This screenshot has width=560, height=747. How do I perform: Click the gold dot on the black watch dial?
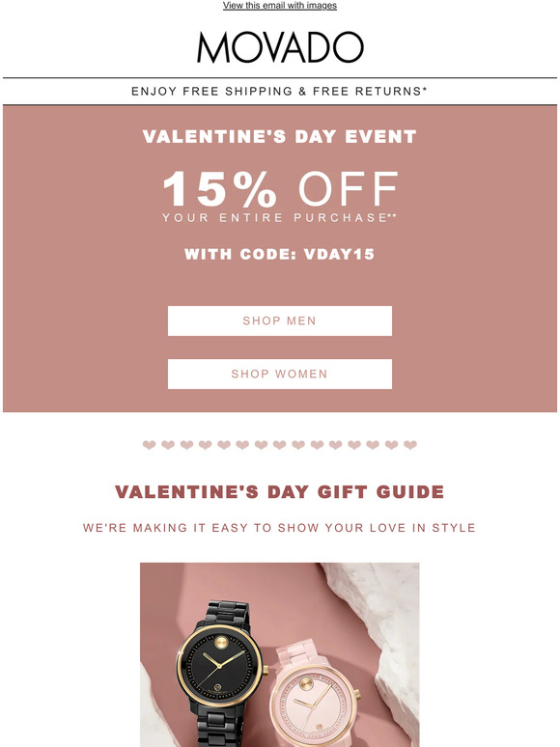[x=221, y=642]
